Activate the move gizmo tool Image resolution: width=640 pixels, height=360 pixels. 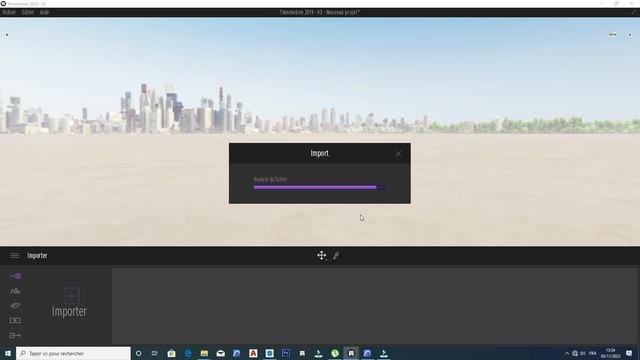322,256
